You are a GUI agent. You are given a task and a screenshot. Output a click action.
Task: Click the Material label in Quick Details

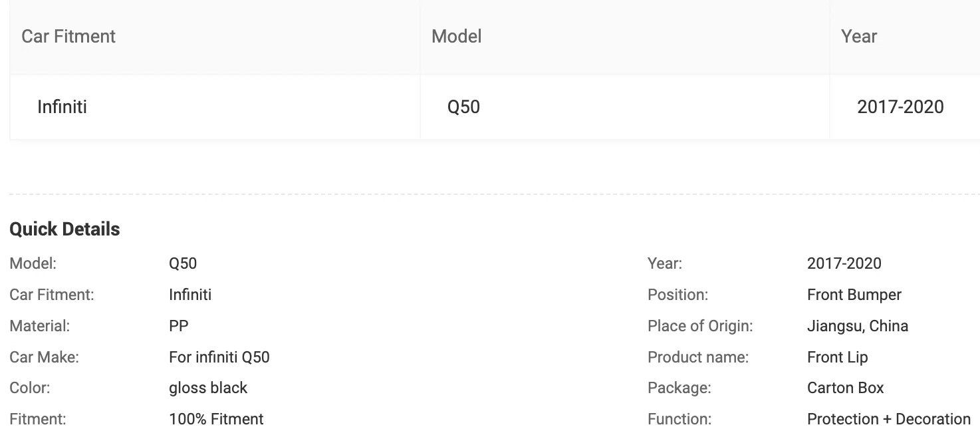point(39,326)
